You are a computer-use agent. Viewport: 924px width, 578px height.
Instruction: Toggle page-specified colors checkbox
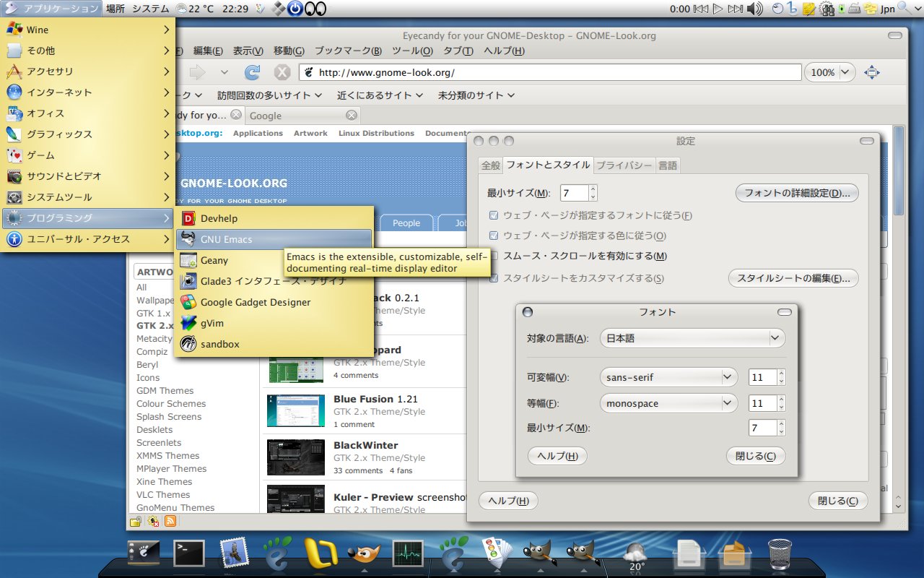[x=494, y=236]
